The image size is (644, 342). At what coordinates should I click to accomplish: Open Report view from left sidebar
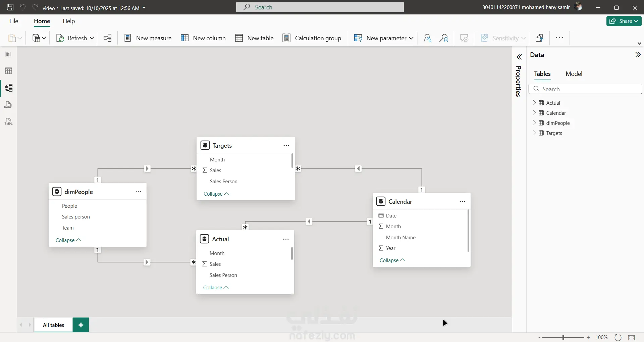coord(8,54)
